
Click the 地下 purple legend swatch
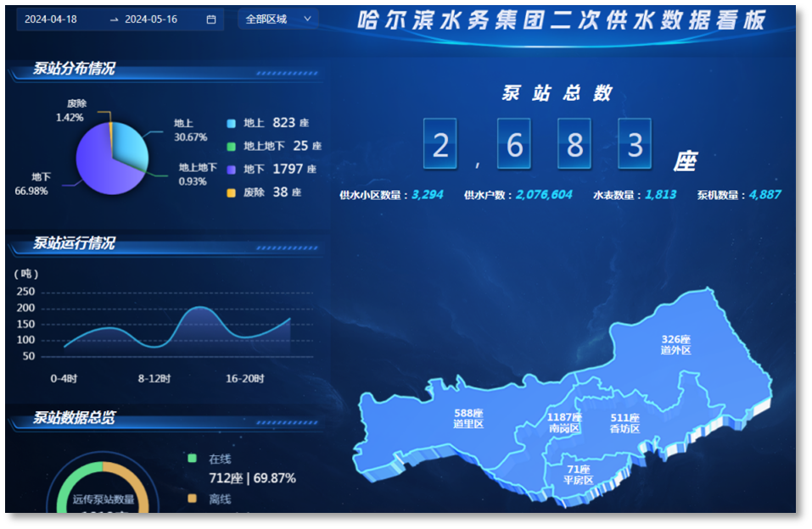point(232,170)
